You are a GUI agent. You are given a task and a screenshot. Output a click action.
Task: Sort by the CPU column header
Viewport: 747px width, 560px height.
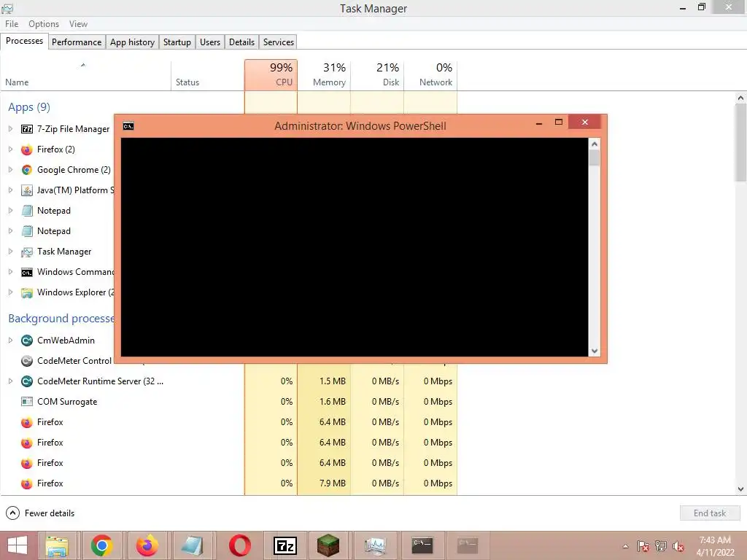point(271,75)
